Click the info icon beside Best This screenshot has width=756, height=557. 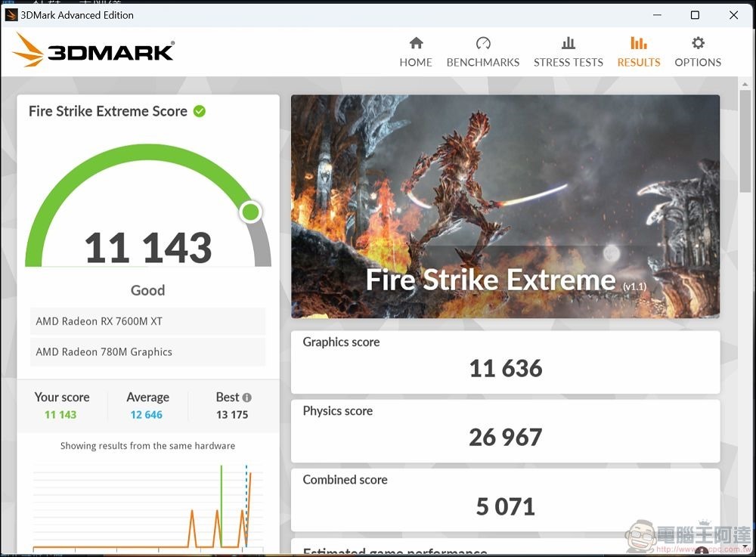point(247,398)
